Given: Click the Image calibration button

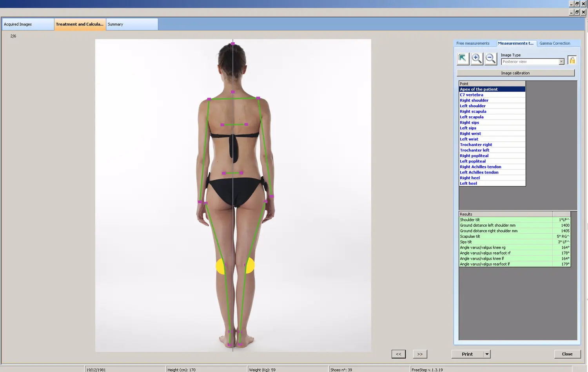Looking at the screenshot, I should [x=515, y=73].
